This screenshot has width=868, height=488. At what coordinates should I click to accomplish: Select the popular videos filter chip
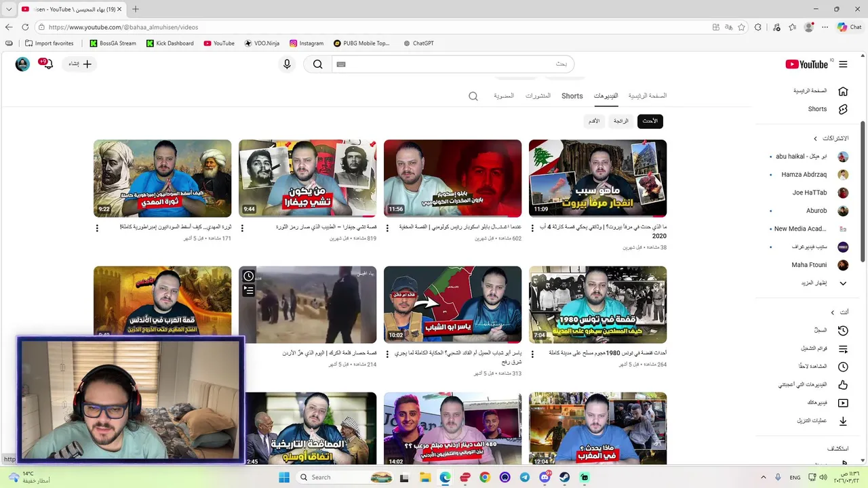coord(621,121)
